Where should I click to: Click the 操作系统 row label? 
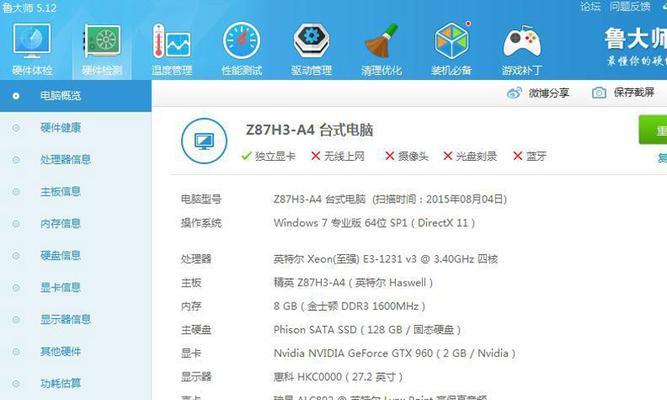click(201, 223)
